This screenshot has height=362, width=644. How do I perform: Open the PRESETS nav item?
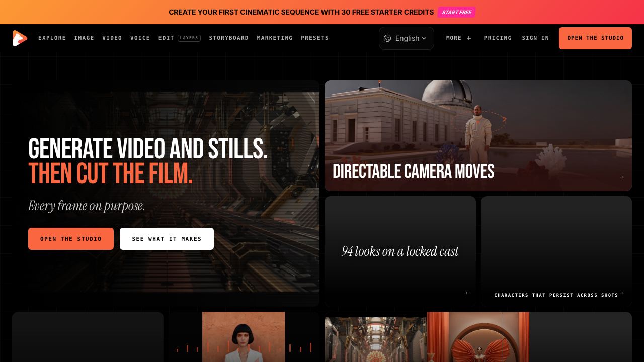[315, 38]
